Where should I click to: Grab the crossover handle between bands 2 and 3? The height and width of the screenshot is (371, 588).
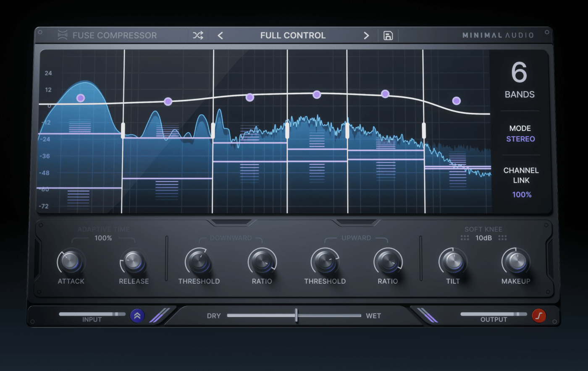[x=213, y=131]
